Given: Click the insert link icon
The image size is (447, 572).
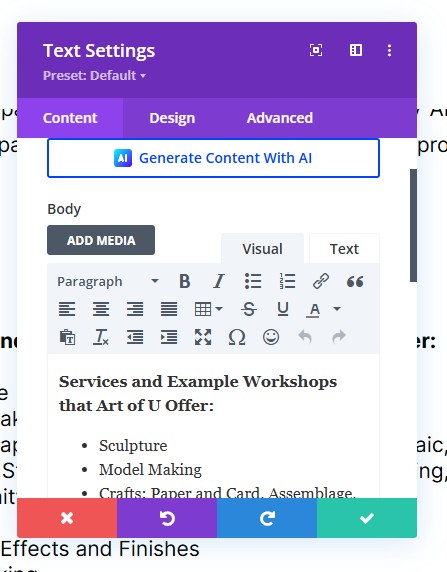Looking at the screenshot, I should (321, 281).
